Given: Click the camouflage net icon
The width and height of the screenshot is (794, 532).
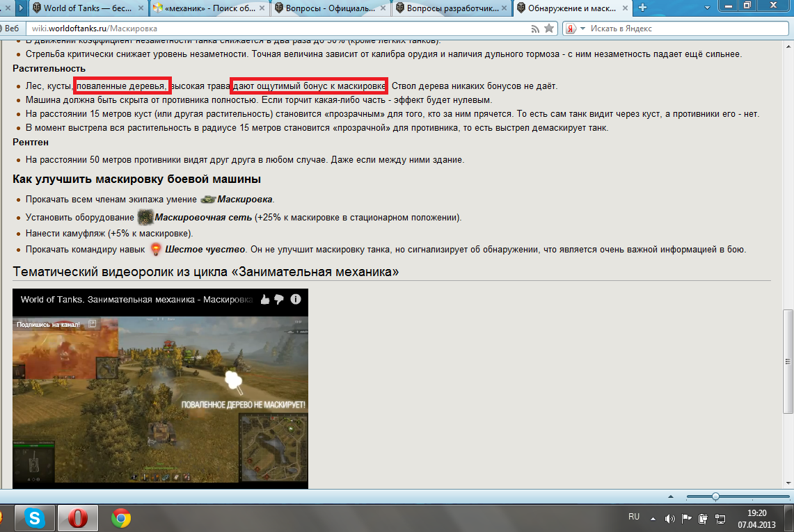Looking at the screenshot, I should point(145,217).
